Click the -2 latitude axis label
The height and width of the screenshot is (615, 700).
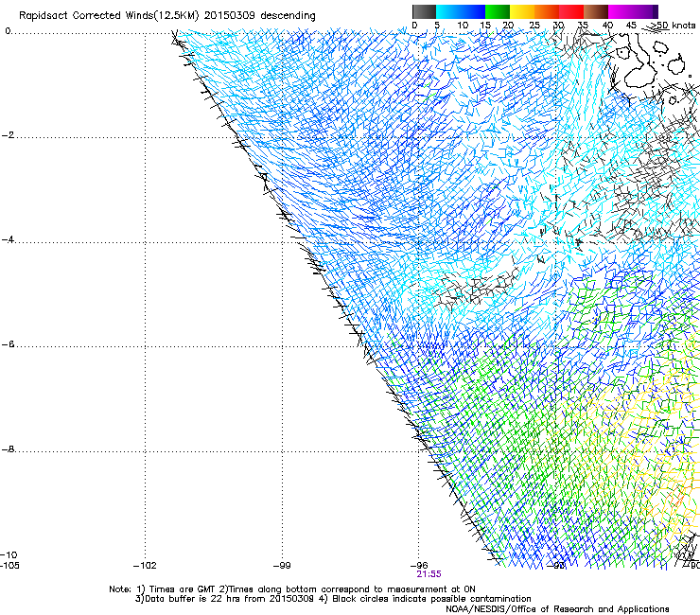pyautogui.click(x=8, y=135)
